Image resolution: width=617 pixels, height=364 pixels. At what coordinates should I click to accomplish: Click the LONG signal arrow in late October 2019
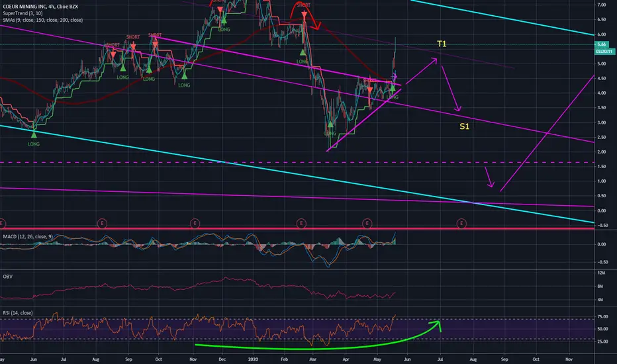tap(184, 75)
